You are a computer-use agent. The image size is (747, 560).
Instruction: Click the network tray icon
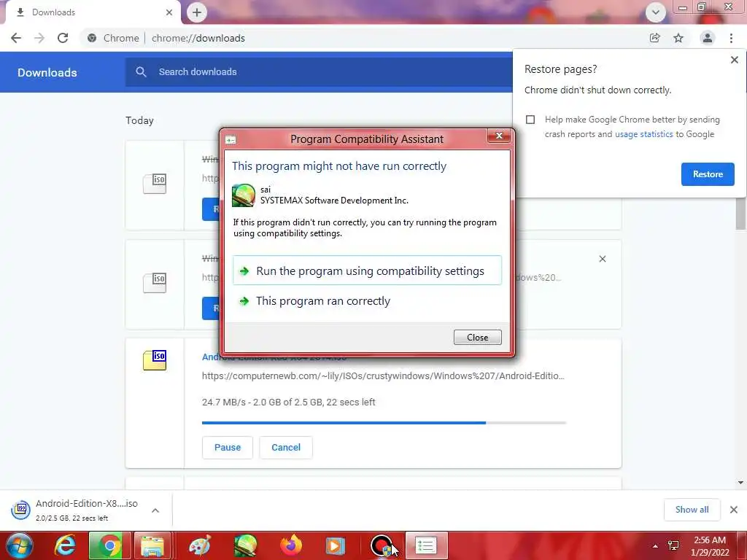click(673, 545)
